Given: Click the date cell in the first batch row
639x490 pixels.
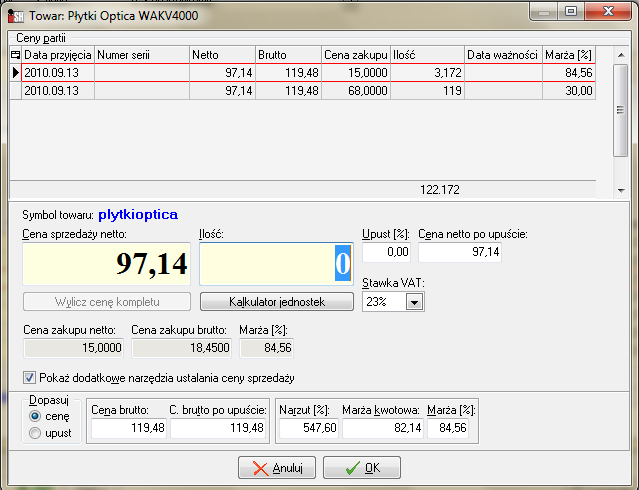Looking at the screenshot, I should pyautogui.click(x=58, y=73).
